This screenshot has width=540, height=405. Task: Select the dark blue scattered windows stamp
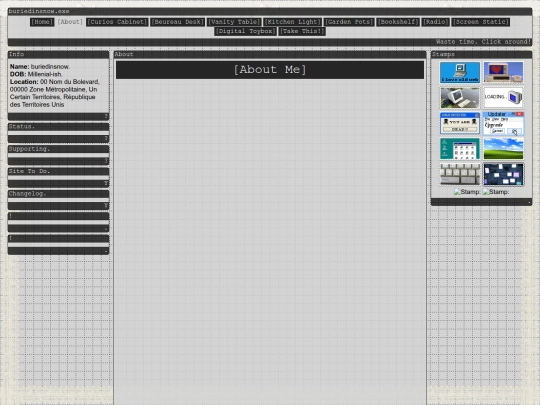(x=503, y=174)
